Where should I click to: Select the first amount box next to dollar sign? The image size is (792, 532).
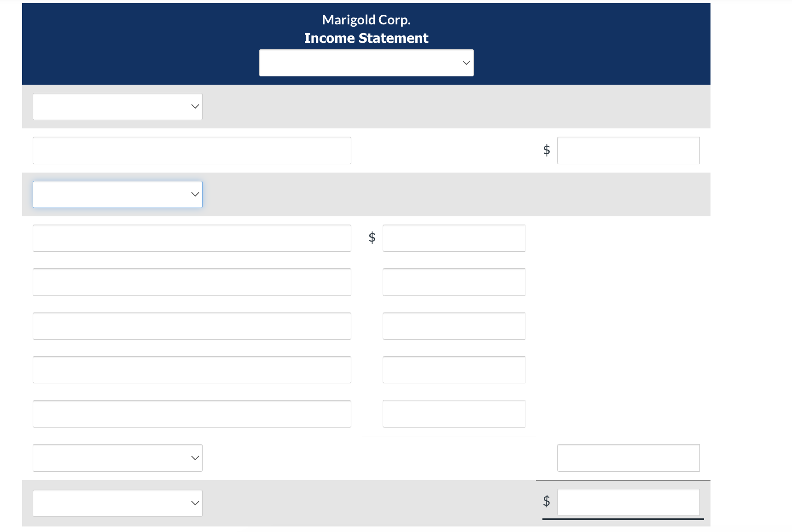click(x=454, y=238)
